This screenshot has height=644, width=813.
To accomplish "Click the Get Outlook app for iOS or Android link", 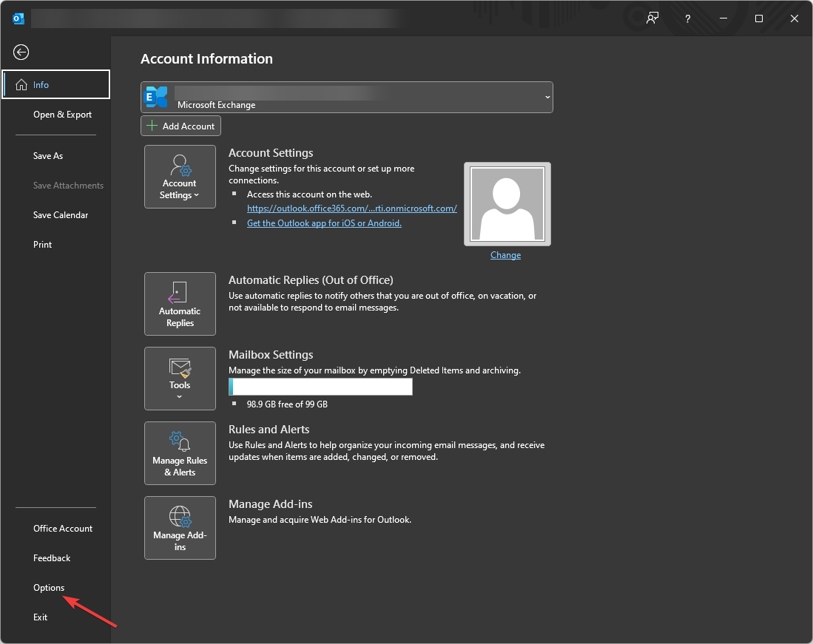I will pyautogui.click(x=324, y=223).
